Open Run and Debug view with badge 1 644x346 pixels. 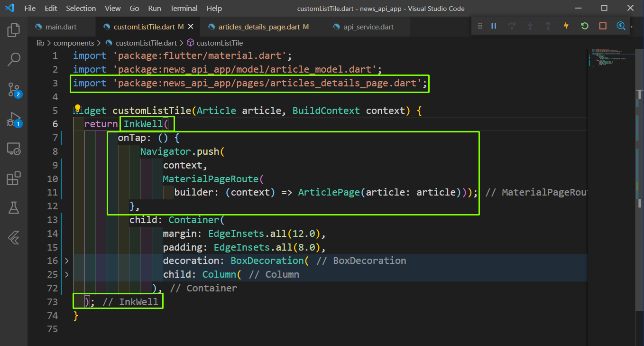[x=14, y=119]
